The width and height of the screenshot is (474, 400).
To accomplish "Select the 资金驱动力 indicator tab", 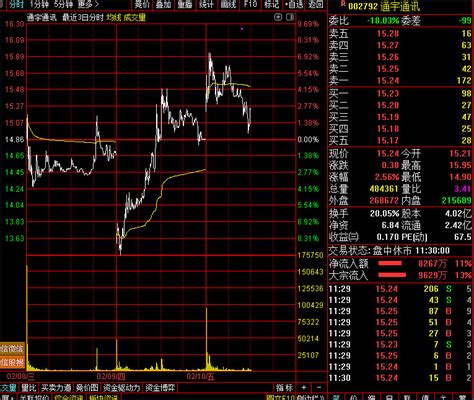I will (121, 388).
